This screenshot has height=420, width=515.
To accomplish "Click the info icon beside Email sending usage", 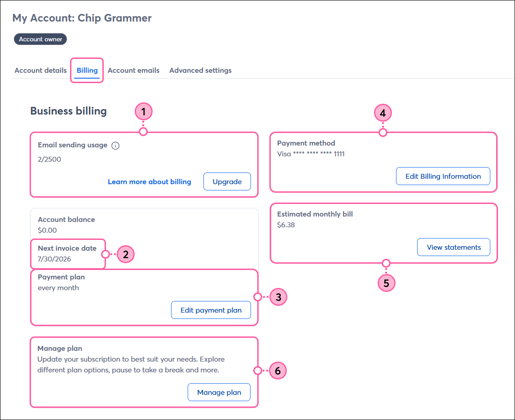I will tap(115, 146).
